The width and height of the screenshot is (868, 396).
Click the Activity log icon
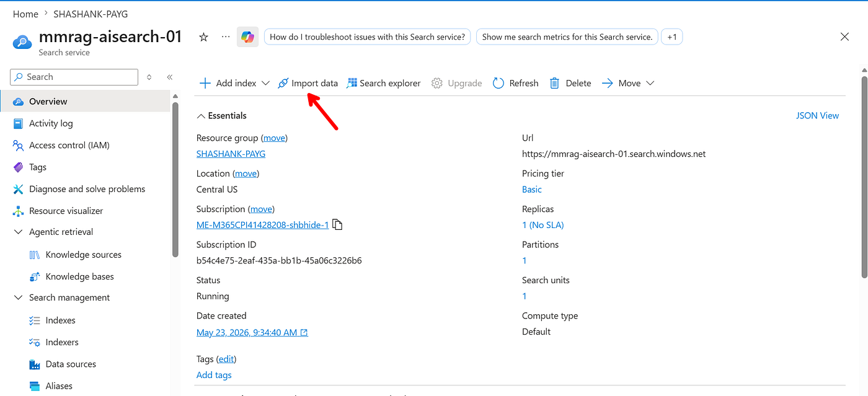point(18,123)
